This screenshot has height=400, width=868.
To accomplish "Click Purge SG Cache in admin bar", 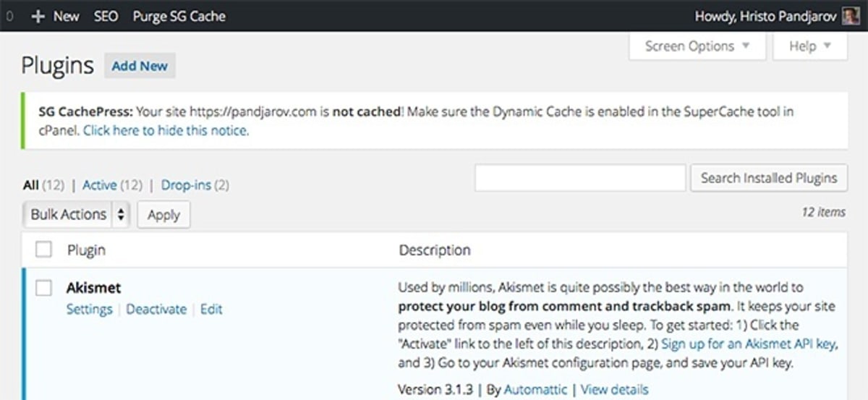I will (179, 16).
